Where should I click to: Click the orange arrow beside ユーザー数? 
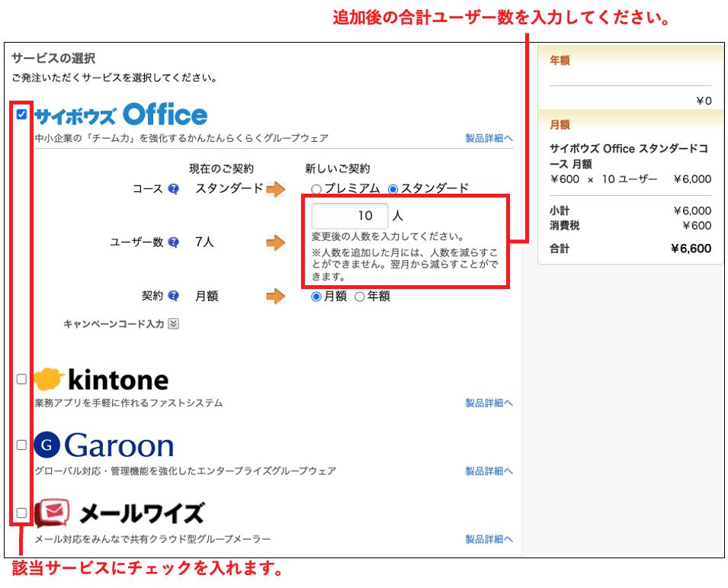[275, 243]
